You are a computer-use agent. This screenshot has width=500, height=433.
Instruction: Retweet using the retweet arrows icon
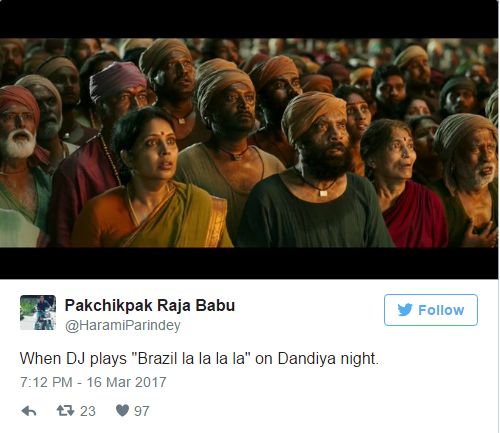(x=65, y=410)
